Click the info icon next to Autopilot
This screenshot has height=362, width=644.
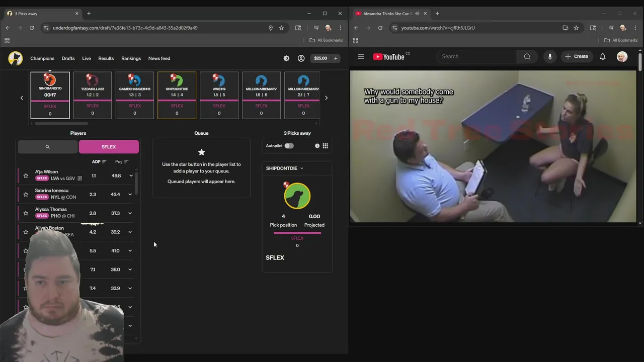click(317, 146)
